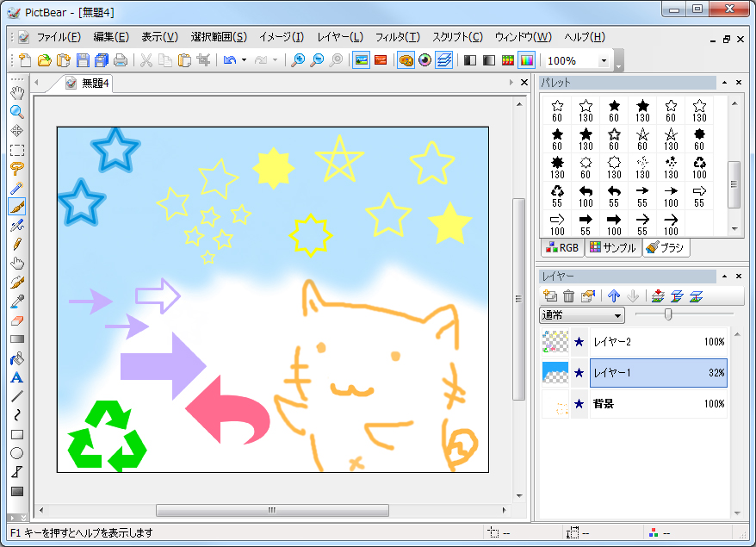The height and width of the screenshot is (547, 756).
Task: Toggle the rainbow color channel button
Action: click(x=527, y=60)
